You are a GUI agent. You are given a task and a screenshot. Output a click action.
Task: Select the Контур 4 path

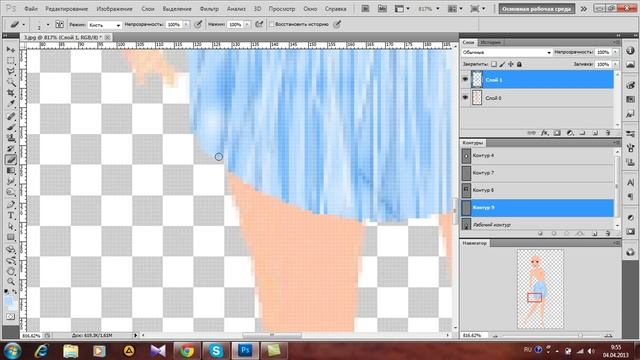click(538, 156)
